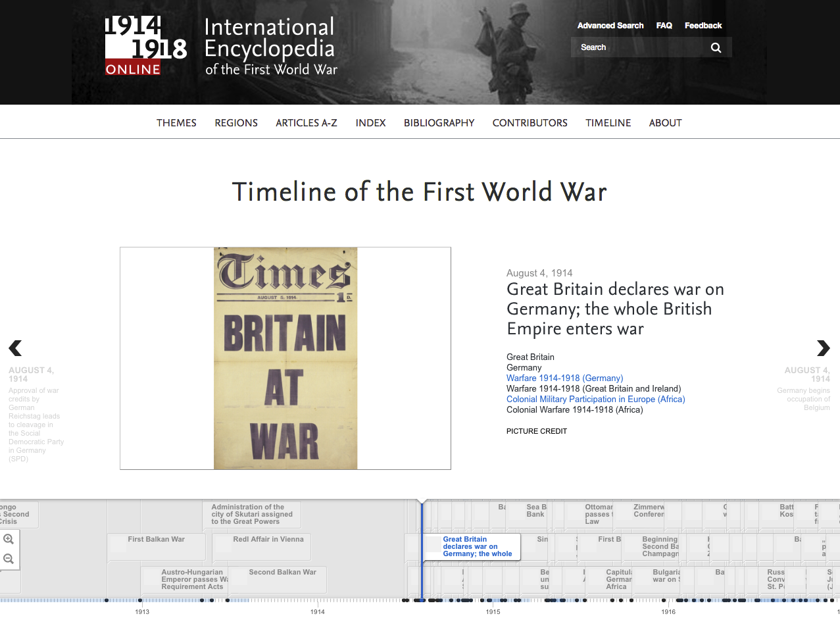Click previous event preview about Reichstag war credits
This screenshot has height=618, width=840.
tap(36, 414)
